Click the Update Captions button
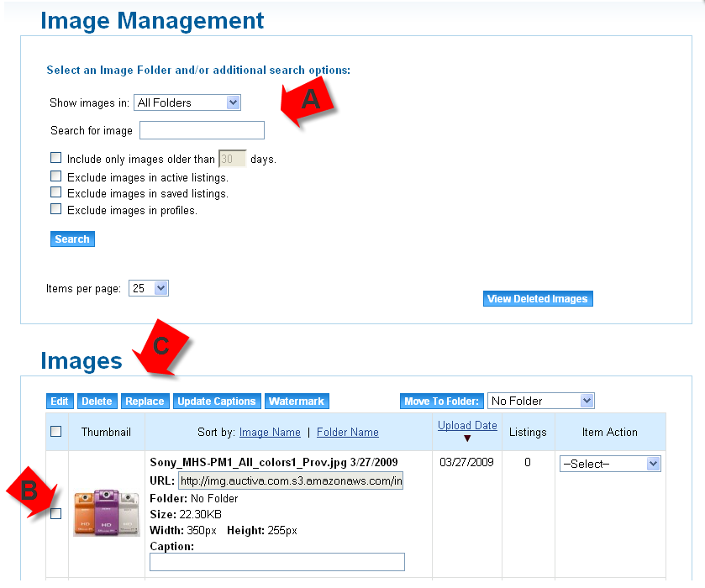The image size is (705, 588). click(217, 401)
